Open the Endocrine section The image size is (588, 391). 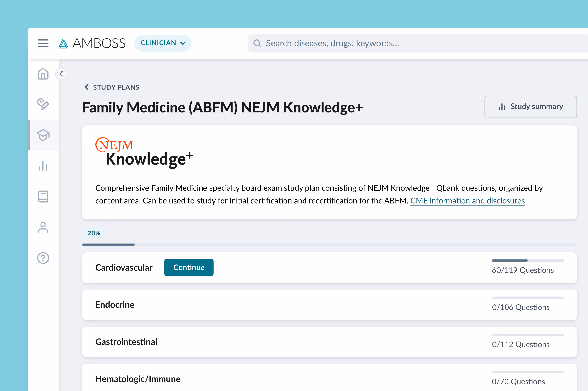coord(329,305)
